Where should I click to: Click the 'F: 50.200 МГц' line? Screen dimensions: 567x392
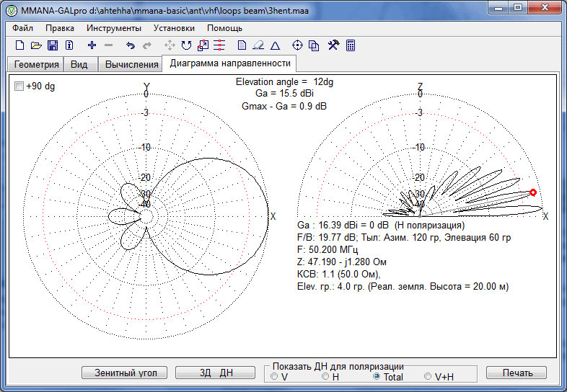pos(328,249)
